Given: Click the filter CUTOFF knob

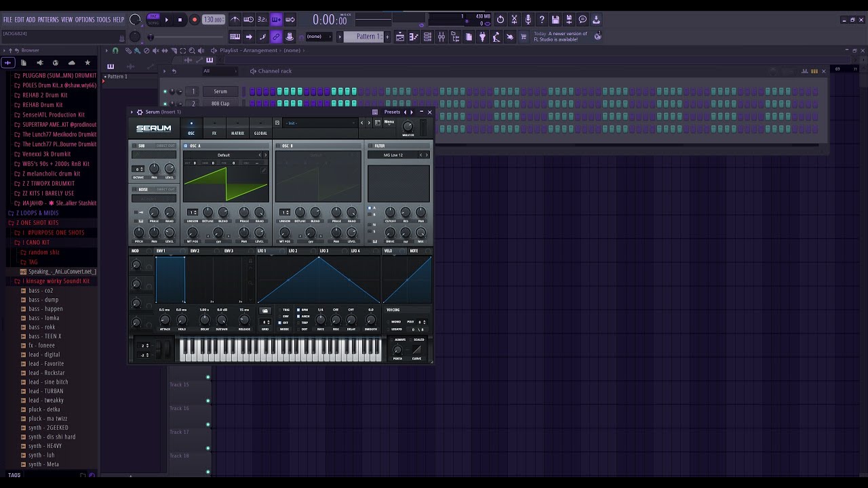Looking at the screenshot, I should 390,212.
